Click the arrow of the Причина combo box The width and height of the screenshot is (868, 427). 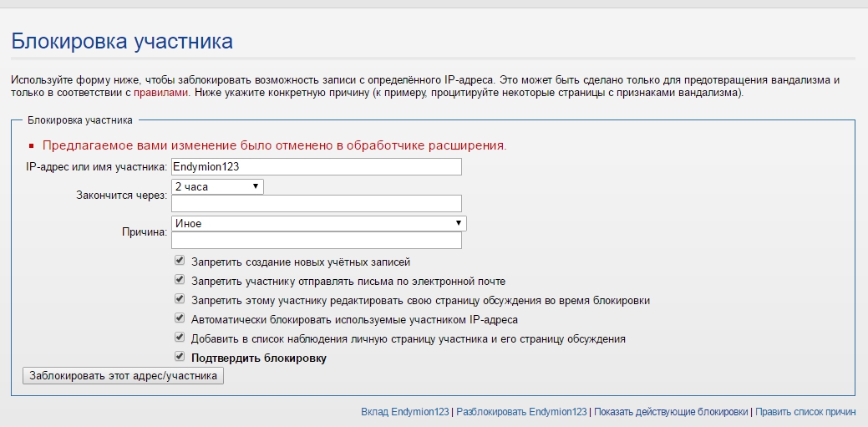(458, 222)
